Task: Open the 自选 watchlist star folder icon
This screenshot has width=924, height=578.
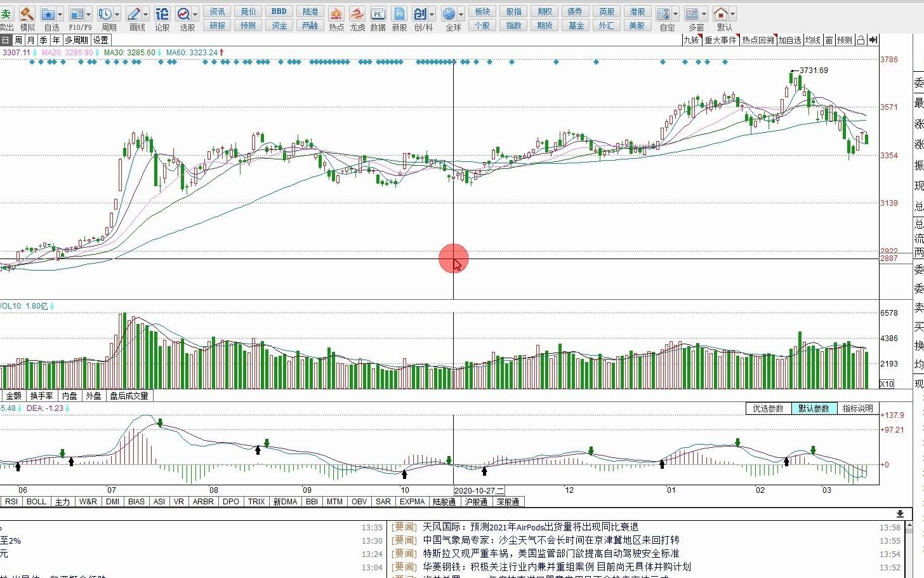Action: [48, 13]
